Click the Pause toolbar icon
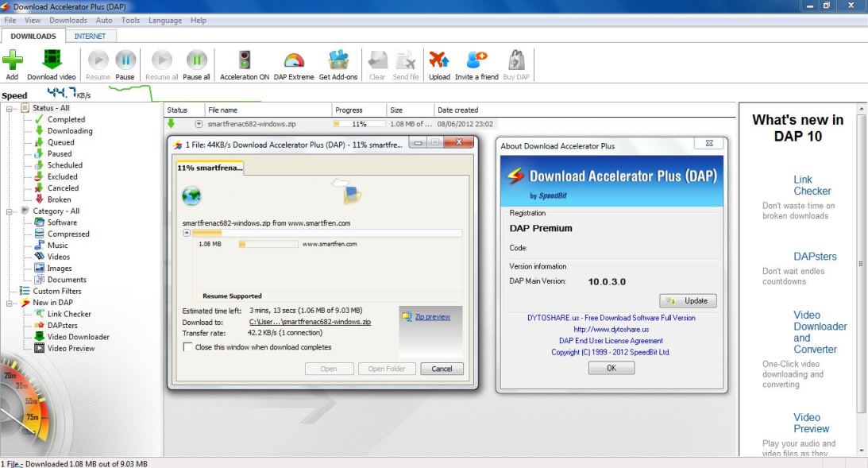 point(125,60)
